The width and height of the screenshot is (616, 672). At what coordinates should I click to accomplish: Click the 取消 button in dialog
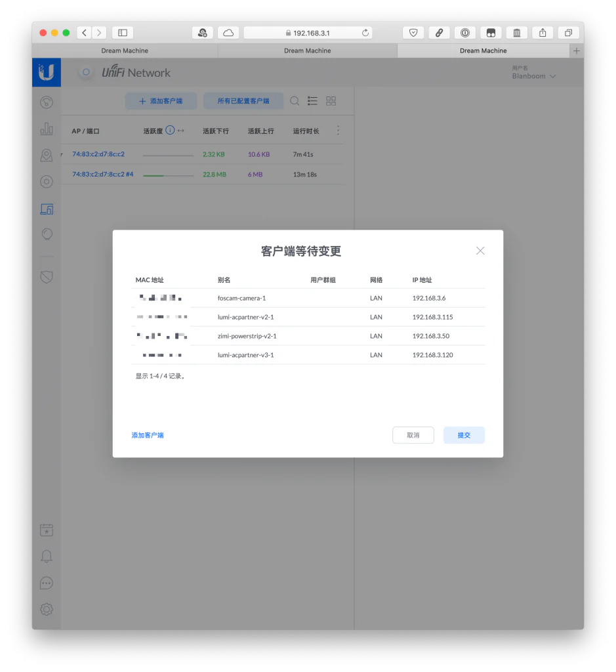click(413, 435)
